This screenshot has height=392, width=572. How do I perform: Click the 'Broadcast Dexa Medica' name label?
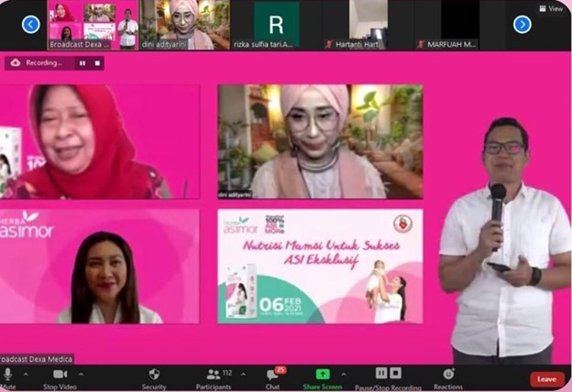click(37, 360)
